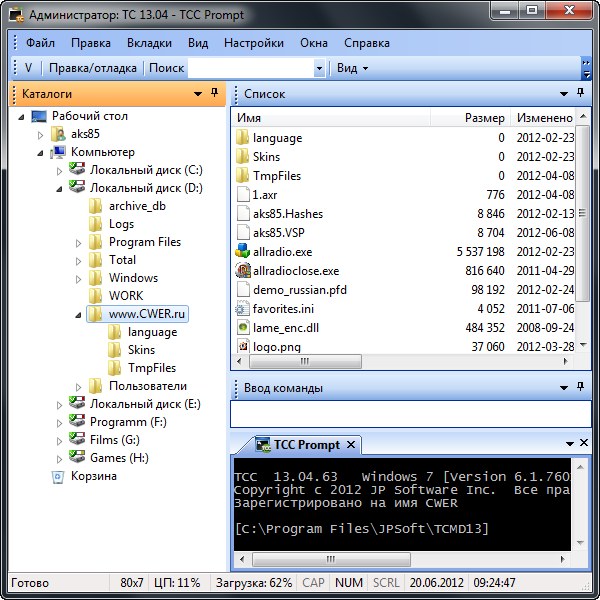Toggle the CAP indicator in status bar
Screen dimensions: 600x600
(313, 582)
